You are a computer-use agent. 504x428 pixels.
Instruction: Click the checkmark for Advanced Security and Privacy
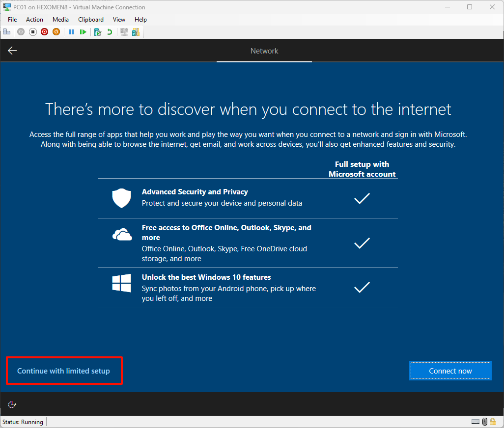[362, 198]
